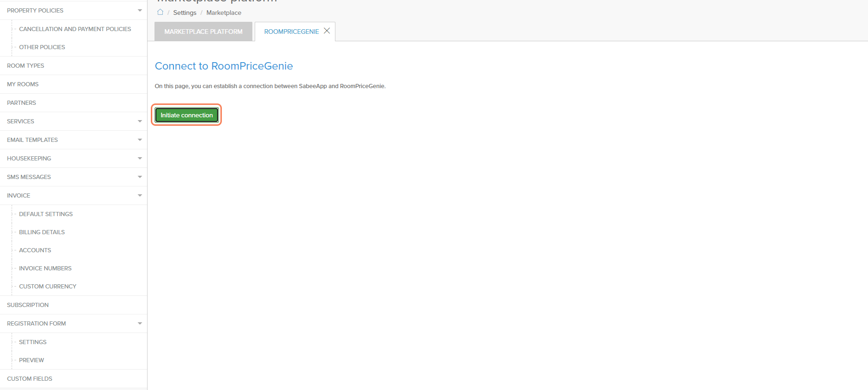
Task: Collapse Property Policies section arrow
Action: coord(140,10)
